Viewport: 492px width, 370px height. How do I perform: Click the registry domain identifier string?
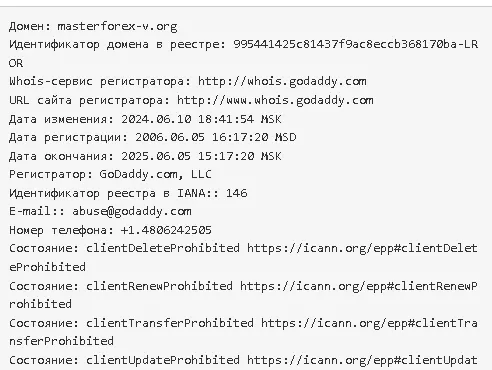click(356, 44)
